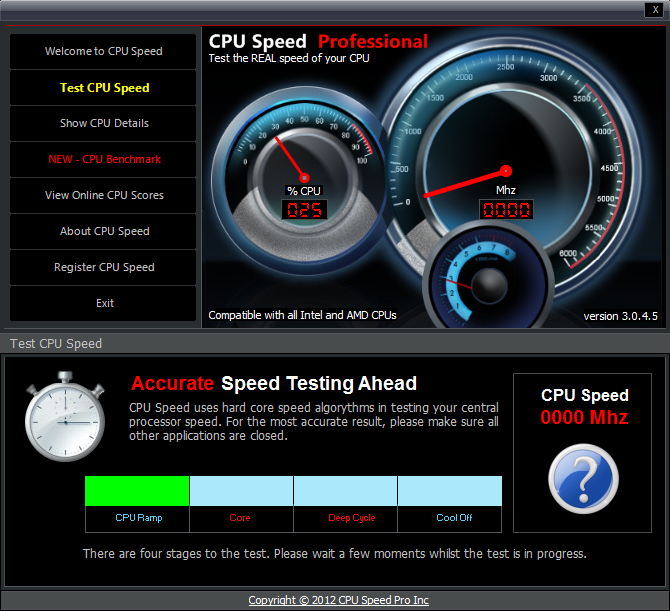Launch NEW - CPU Benchmark
This screenshot has height=611, width=670.
[103, 159]
